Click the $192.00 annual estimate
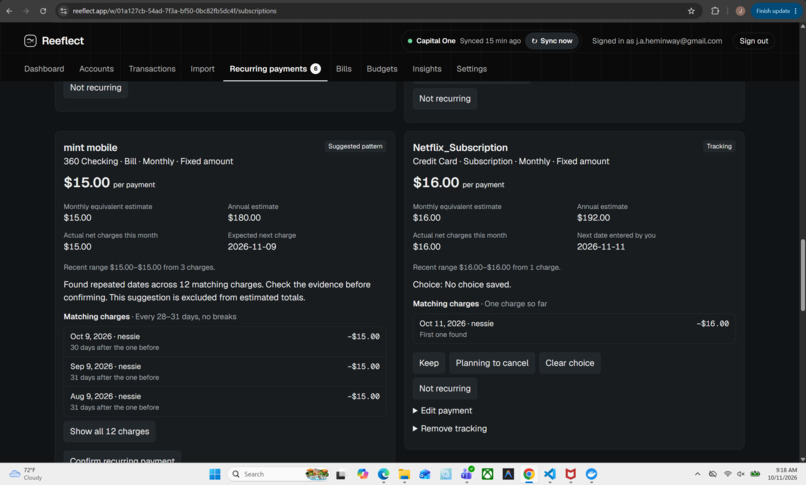The width and height of the screenshot is (806, 485). click(x=593, y=218)
